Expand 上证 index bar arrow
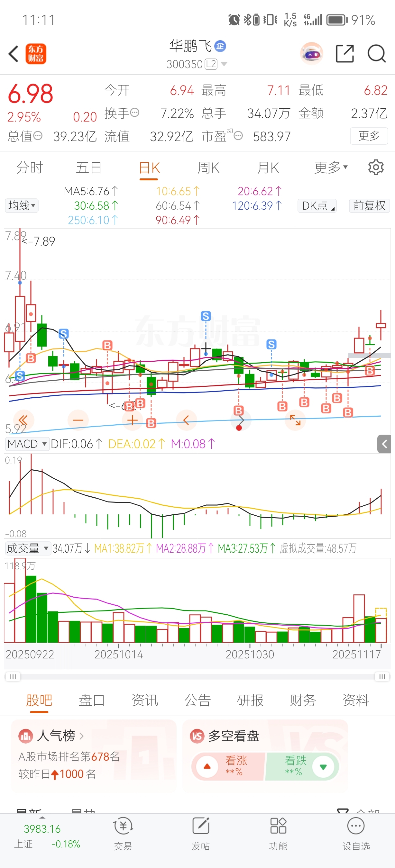The width and height of the screenshot is (395, 868). coord(42,818)
